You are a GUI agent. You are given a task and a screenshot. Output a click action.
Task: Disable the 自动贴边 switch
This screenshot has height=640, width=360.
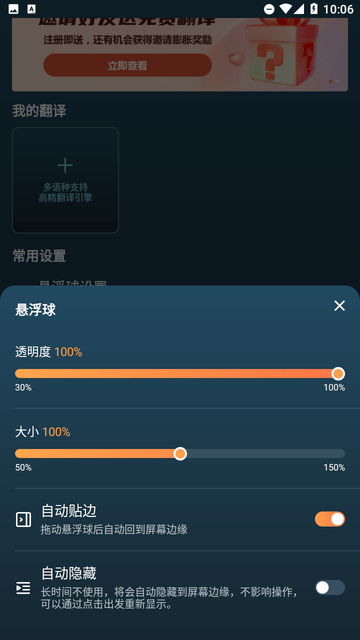pyautogui.click(x=330, y=519)
